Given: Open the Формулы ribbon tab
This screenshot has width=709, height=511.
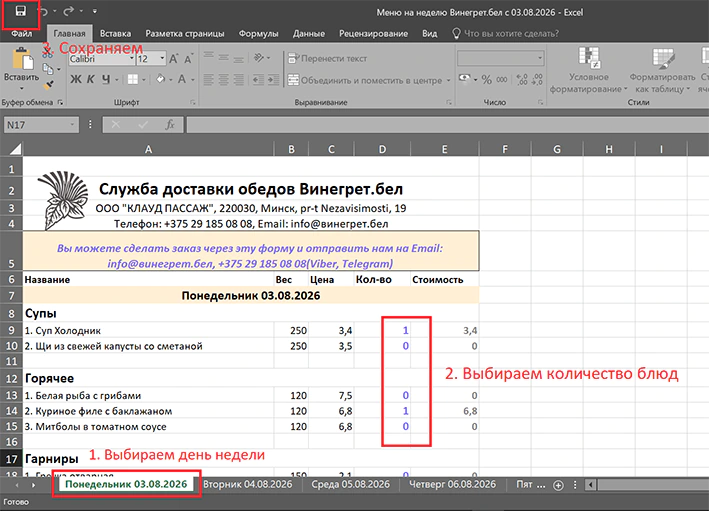Looking at the screenshot, I should tap(258, 33).
